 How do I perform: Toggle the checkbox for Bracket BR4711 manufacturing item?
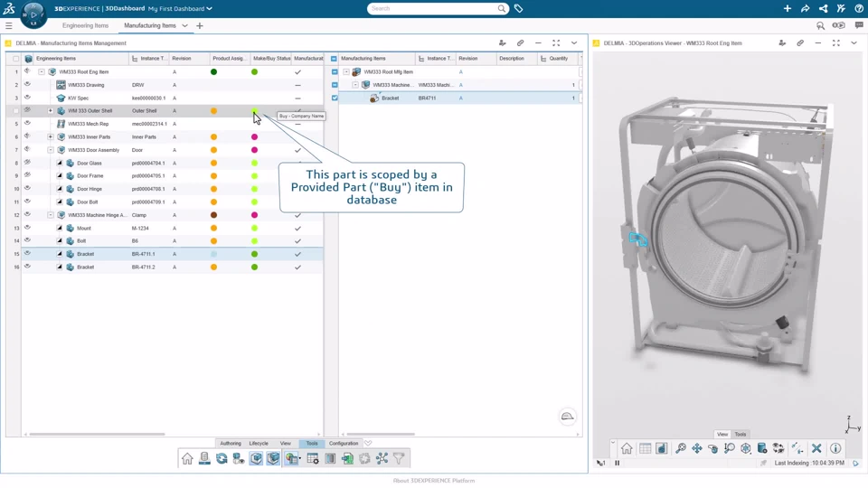click(x=335, y=98)
